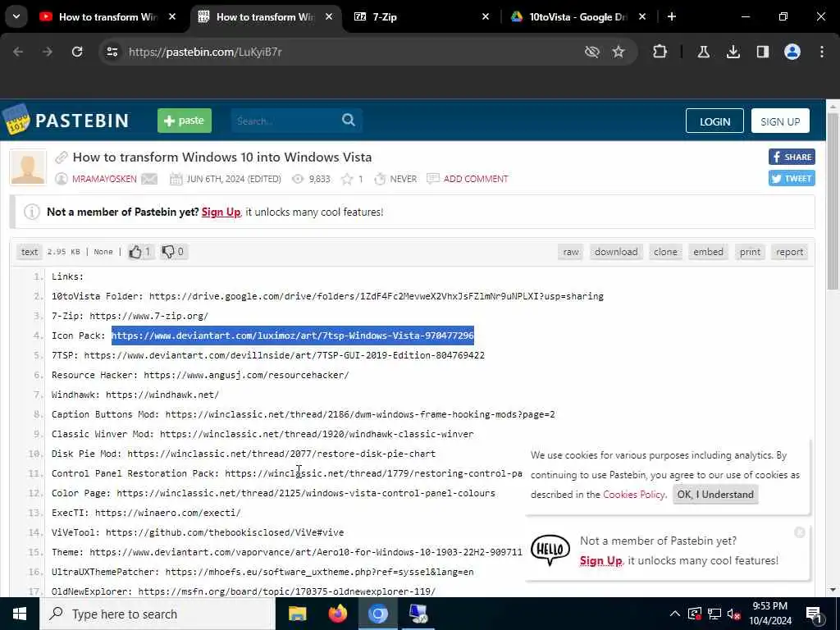Open the Cookies Policy link
Viewport: 840px width, 630px height.
(634, 495)
